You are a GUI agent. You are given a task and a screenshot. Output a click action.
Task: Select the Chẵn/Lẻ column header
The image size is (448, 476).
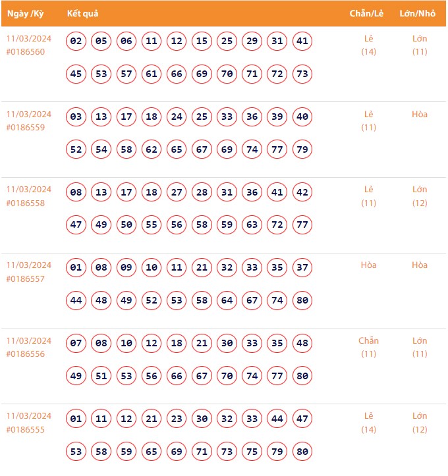point(368,14)
